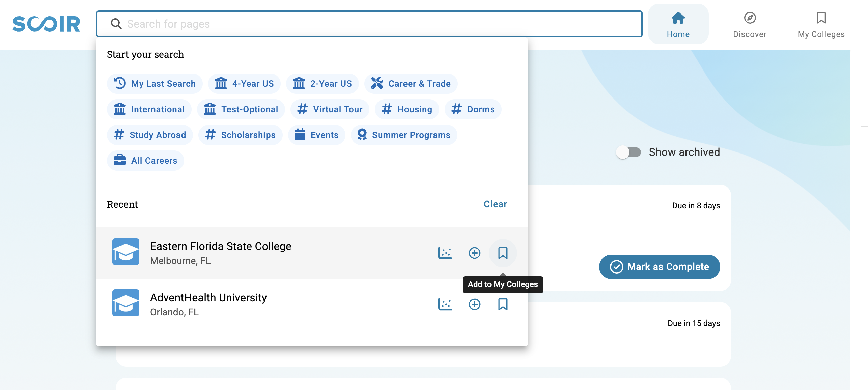This screenshot has height=390, width=868.
Task: Bookmark Eastern Florida State College to My Colleges
Action: (x=503, y=253)
